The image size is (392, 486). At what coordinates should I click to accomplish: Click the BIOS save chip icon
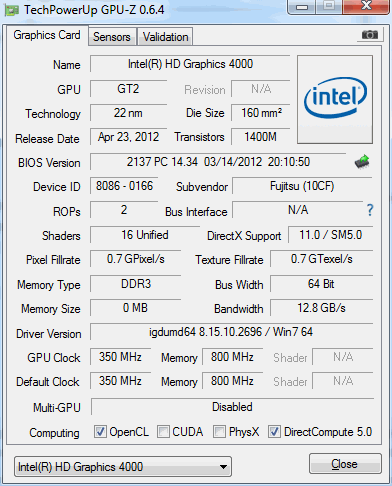(x=362, y=162)
